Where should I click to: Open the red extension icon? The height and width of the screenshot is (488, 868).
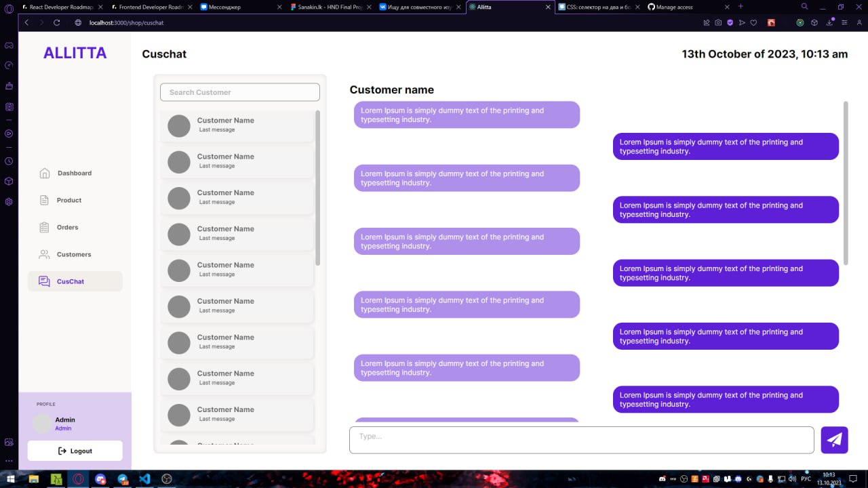click(771, 22)
